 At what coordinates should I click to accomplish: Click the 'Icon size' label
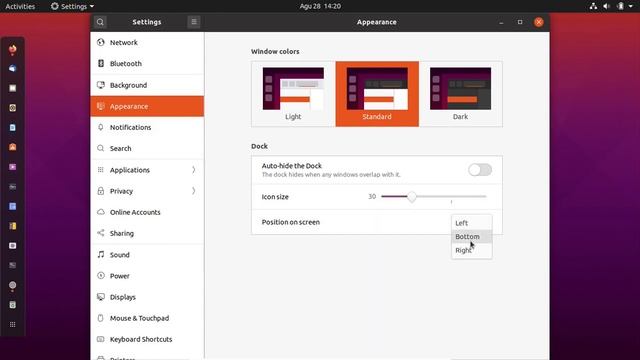tap(275, 197)
